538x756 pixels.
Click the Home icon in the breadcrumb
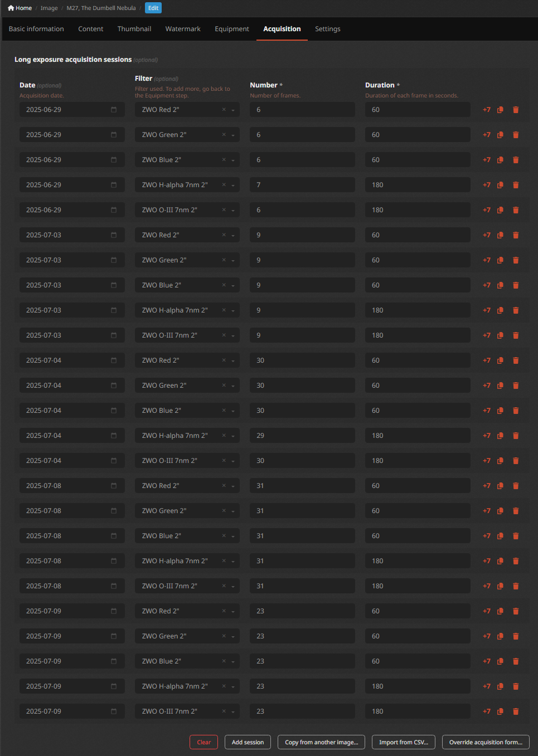(x=11, y=8)
